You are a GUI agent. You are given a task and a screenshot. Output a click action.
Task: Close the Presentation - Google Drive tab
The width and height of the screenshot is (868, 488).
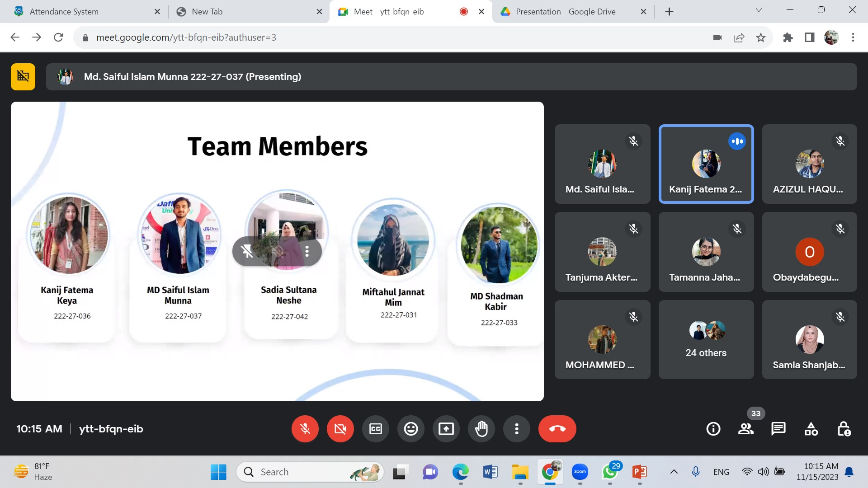tap(643, 12)
